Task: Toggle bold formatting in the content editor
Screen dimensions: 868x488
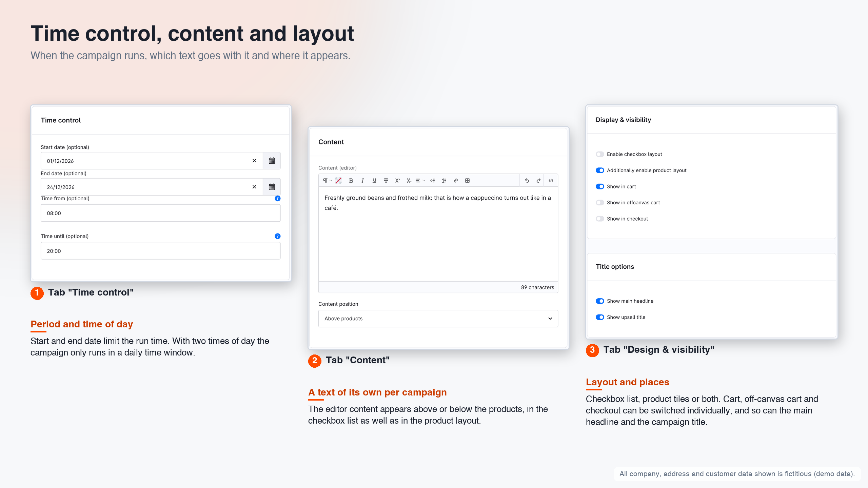Action: pyautogui.click(x=351, y=181)
